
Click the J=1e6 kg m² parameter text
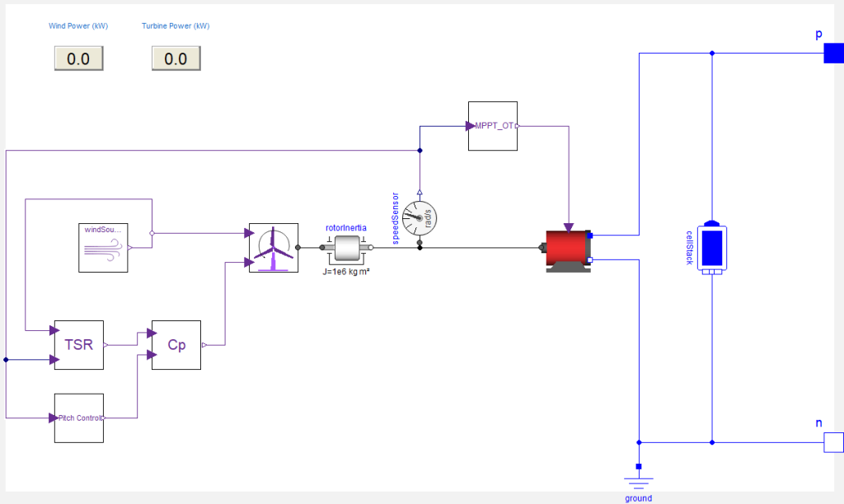click(346, 272)
